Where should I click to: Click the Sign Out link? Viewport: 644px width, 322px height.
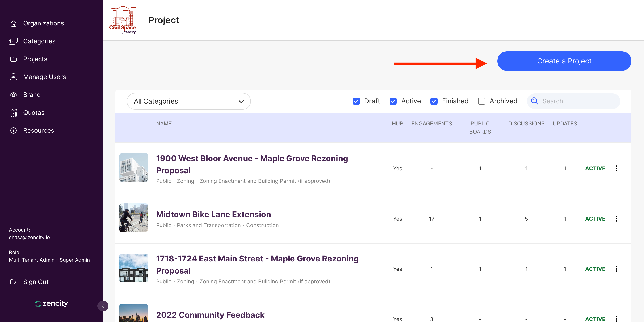pos(36,282)
